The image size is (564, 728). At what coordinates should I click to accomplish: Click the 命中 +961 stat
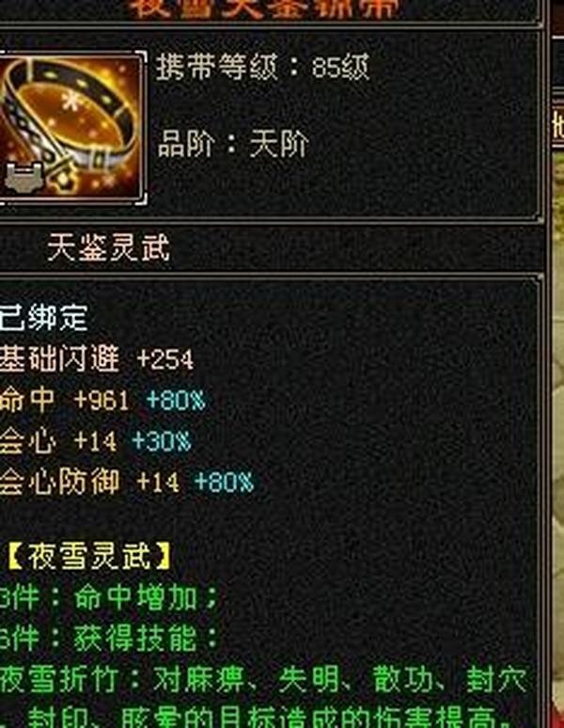[64, 401]
